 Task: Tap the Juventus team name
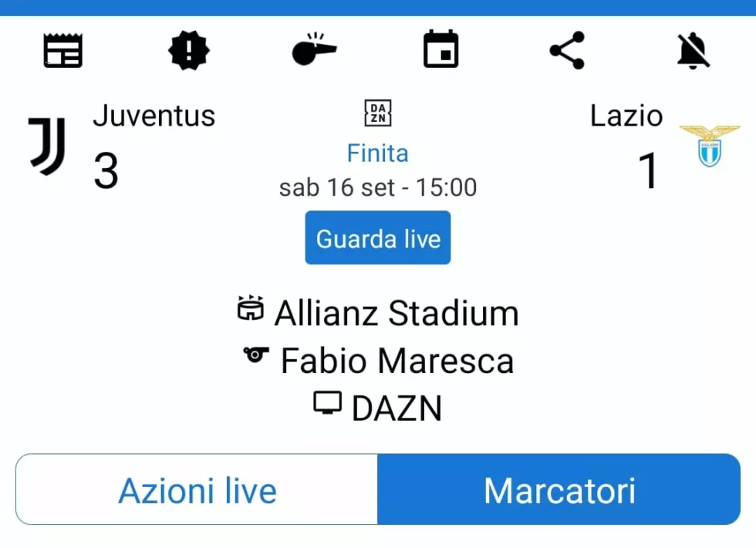(x=154, y=116)
